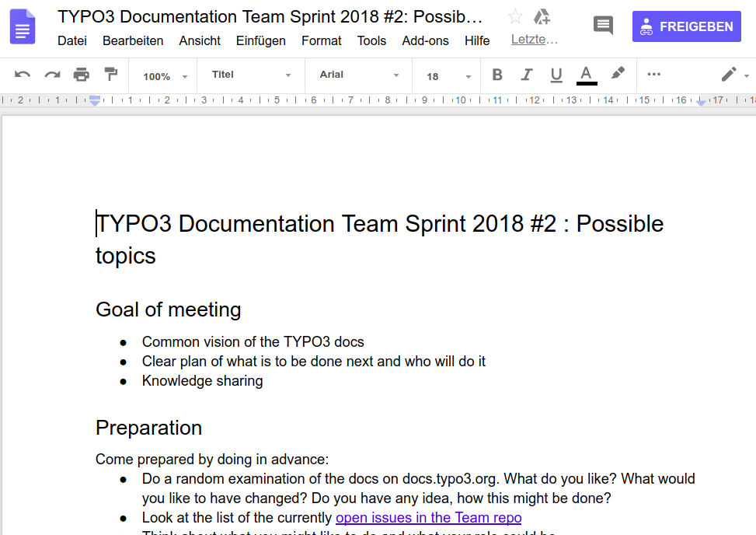
Task: Toggle underline formatting
Action: click(556, 75)
